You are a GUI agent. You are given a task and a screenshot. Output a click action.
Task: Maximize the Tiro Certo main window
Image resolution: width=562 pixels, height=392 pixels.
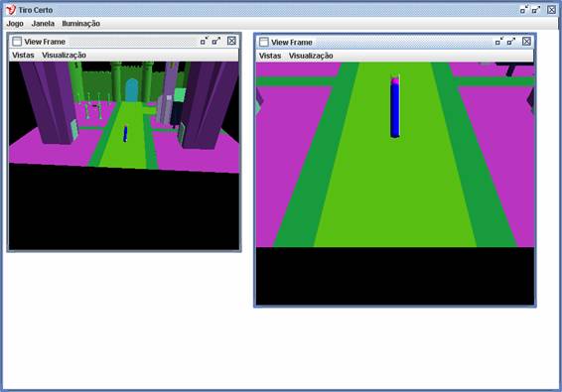536,10
